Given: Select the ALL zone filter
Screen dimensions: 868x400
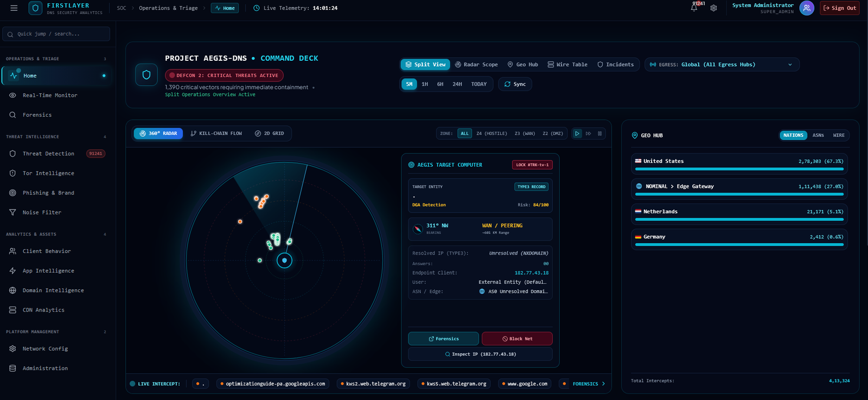Looking at the screenshot, I should click(x=465, y=134).
